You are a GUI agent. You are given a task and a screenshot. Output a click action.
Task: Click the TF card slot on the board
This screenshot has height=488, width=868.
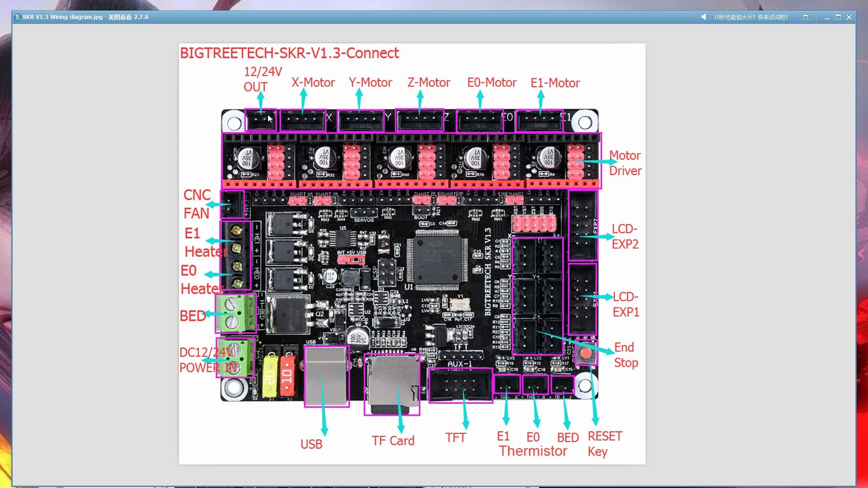(x=392, y=384)
